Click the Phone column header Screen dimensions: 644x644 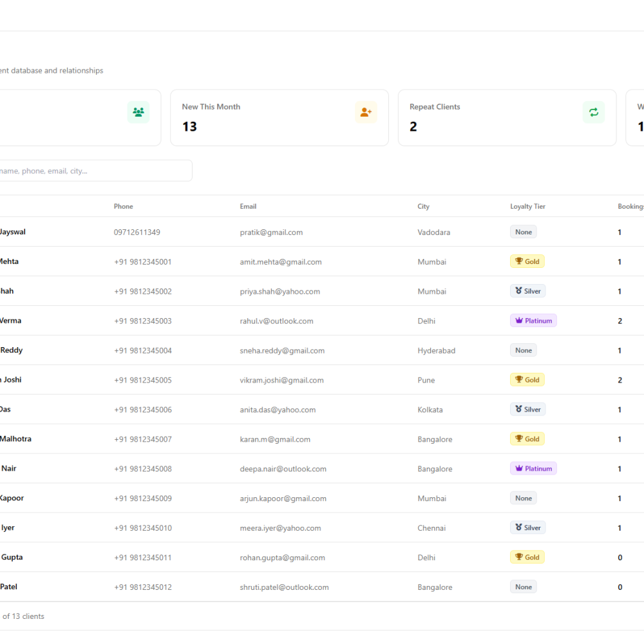(123, 206)
